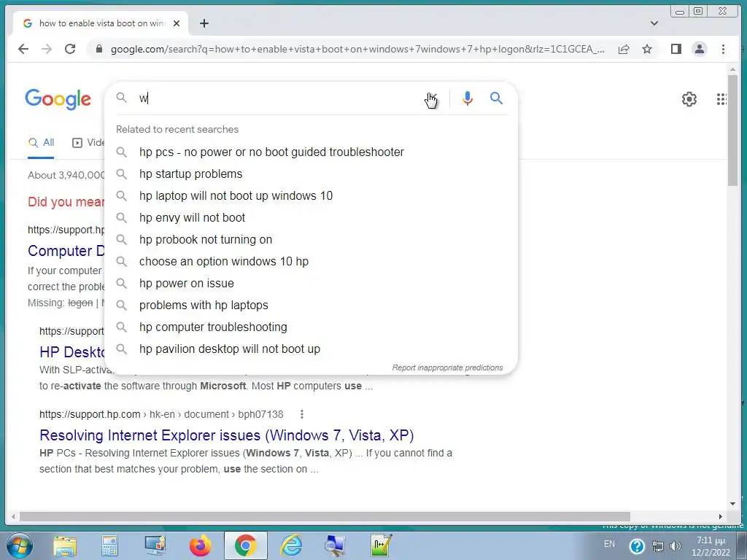This screenshot has height=560, width=747.
Task: Open the blue help tray icon
Action: click(637, 545)
